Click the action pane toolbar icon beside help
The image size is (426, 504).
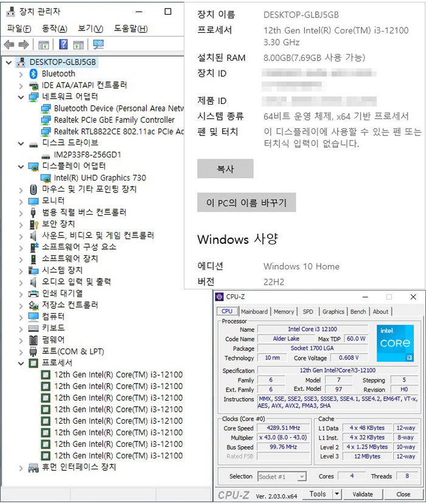(x=78, y=44)
